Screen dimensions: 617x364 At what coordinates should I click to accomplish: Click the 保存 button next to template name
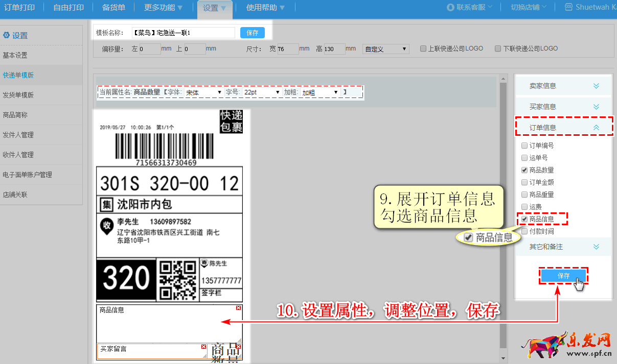coord(252,32)
